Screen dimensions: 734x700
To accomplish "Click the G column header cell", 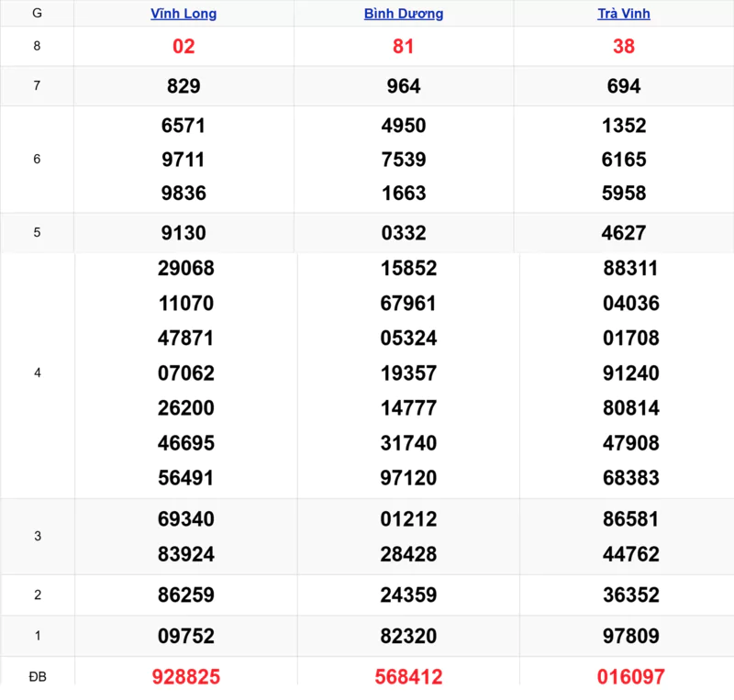I will pyautogui.click(x=37, y=14).
